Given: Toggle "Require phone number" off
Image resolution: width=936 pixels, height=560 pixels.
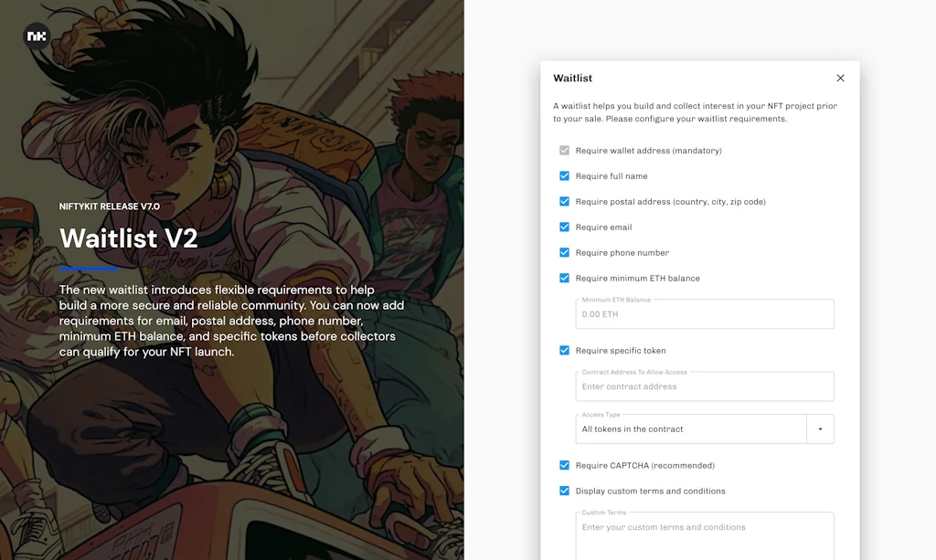Looking at the screenshot, I should [x=565, y=252].
